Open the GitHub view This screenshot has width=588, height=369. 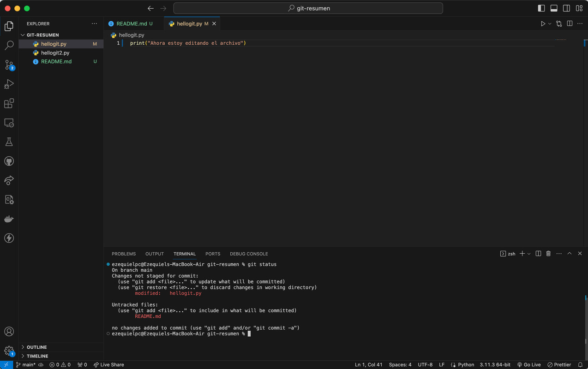(9, 161)
